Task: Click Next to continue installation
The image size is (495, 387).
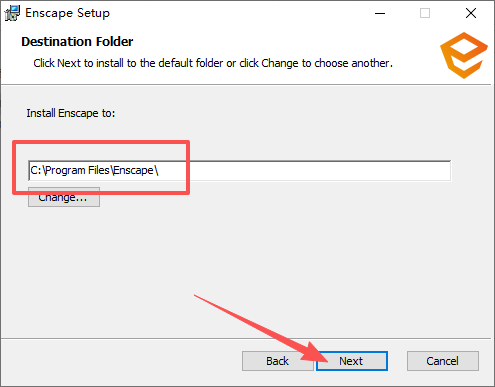Action: [352, 361]
